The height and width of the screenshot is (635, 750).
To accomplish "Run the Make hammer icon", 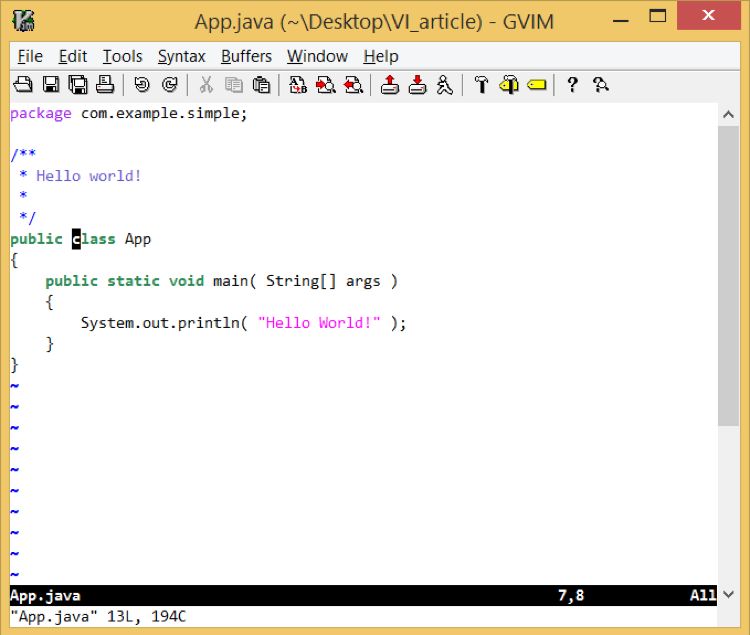I will (x=481, y=85).
